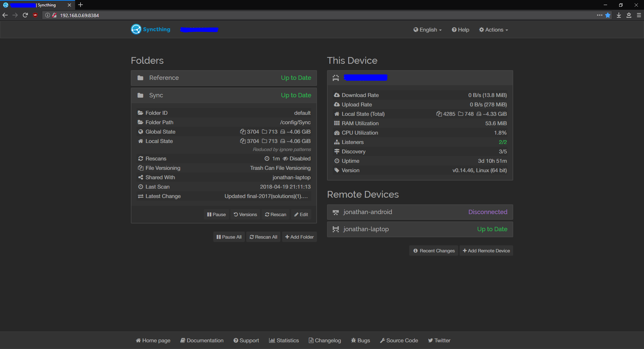Click Add Remote Device button
The image size is (644, 349).
[486, 251]
